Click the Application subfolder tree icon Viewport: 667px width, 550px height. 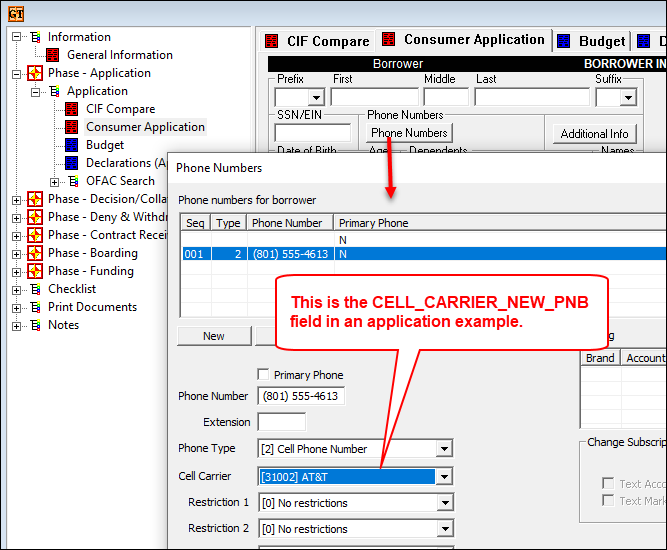[x=54, y=91]
